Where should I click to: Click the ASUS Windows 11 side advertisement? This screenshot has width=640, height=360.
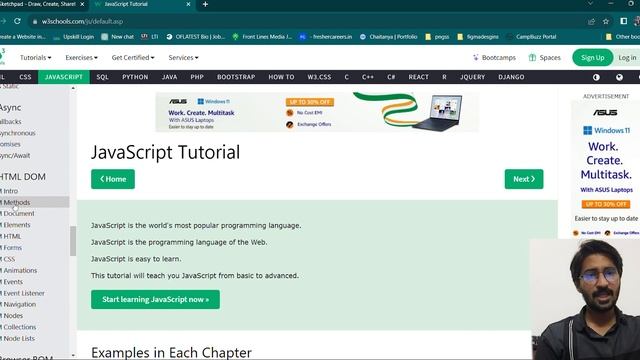pos(606,169)
